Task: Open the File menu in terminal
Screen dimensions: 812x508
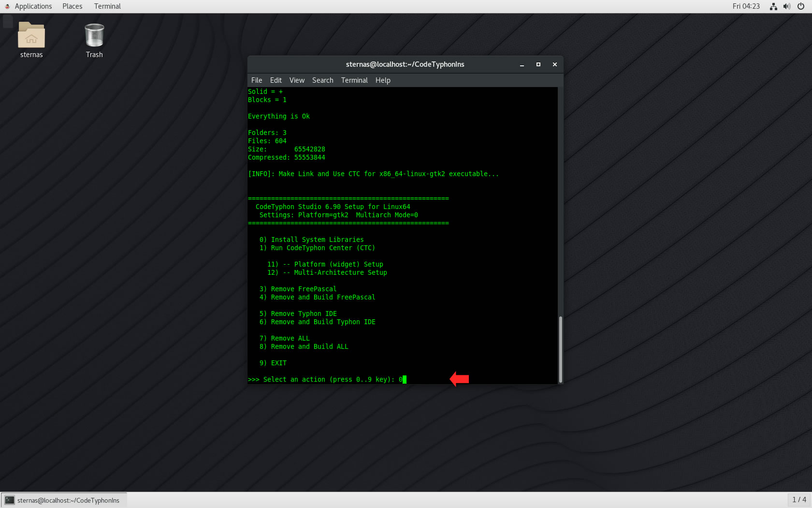Action: coord(257,80)
